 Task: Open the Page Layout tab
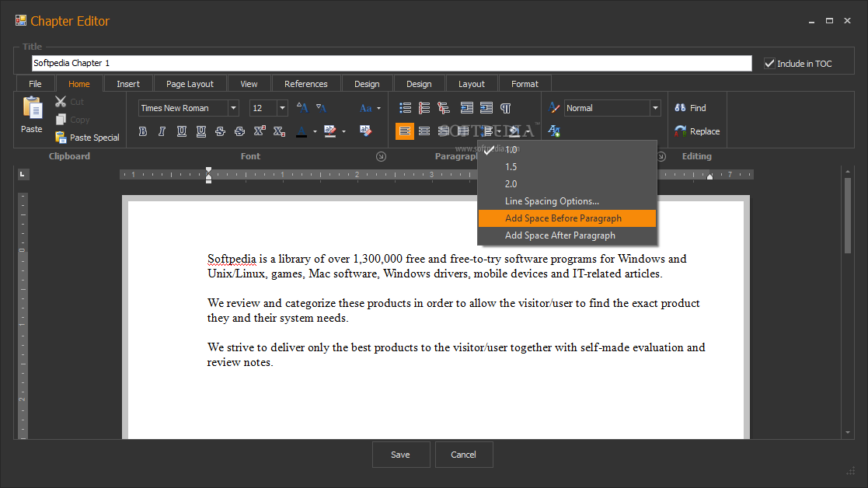pos(190,84)
